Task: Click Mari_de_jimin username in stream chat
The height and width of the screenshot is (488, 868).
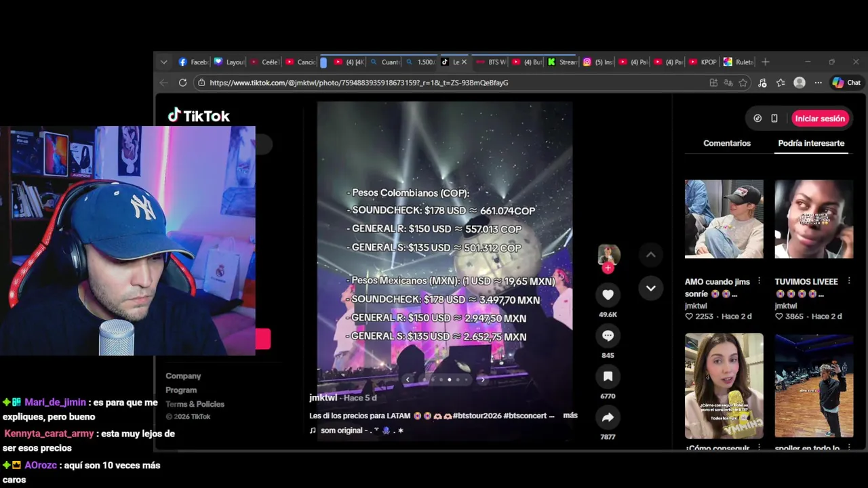Action: 55,403
